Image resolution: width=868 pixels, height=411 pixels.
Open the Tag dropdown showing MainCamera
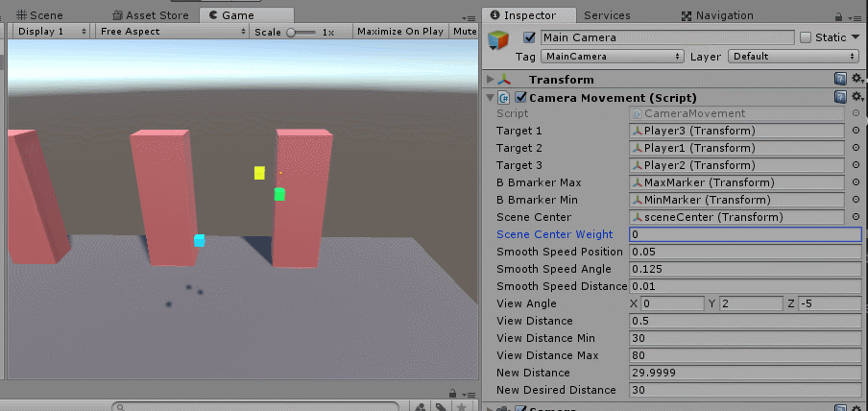click(612, 57)
